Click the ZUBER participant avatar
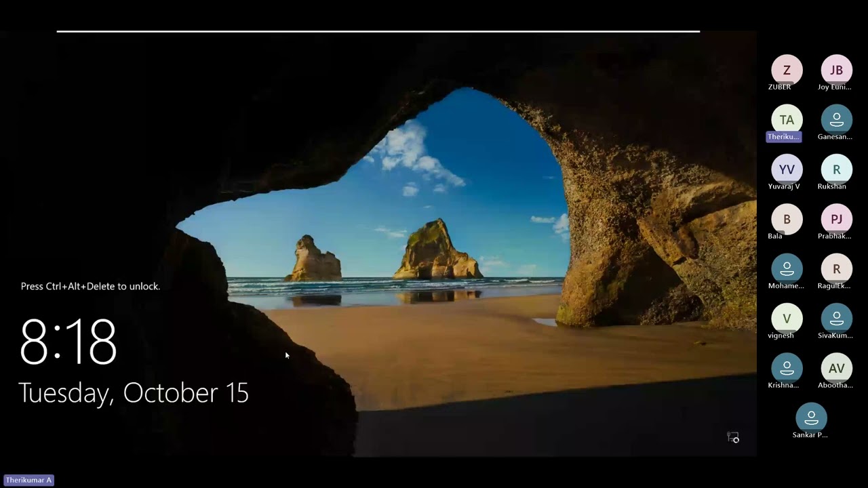This screenshot has width=868, height=488. [787, 70]
